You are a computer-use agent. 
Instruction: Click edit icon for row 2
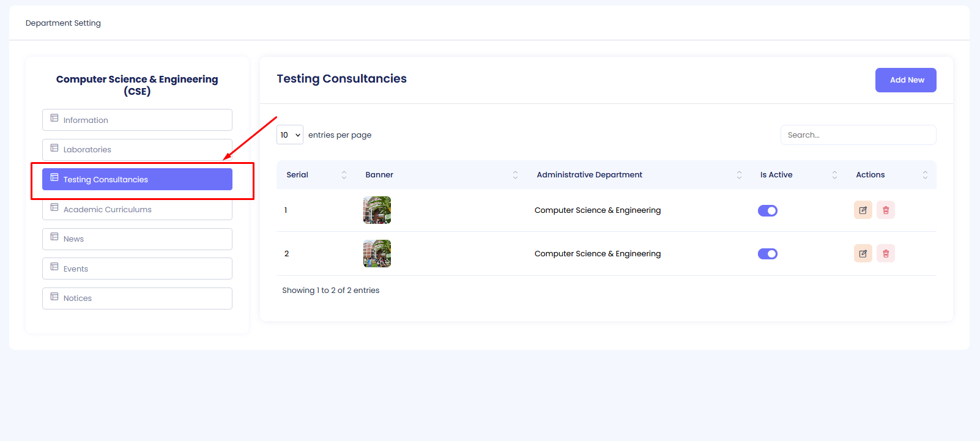pyautogui.click(x=863, y=254)
